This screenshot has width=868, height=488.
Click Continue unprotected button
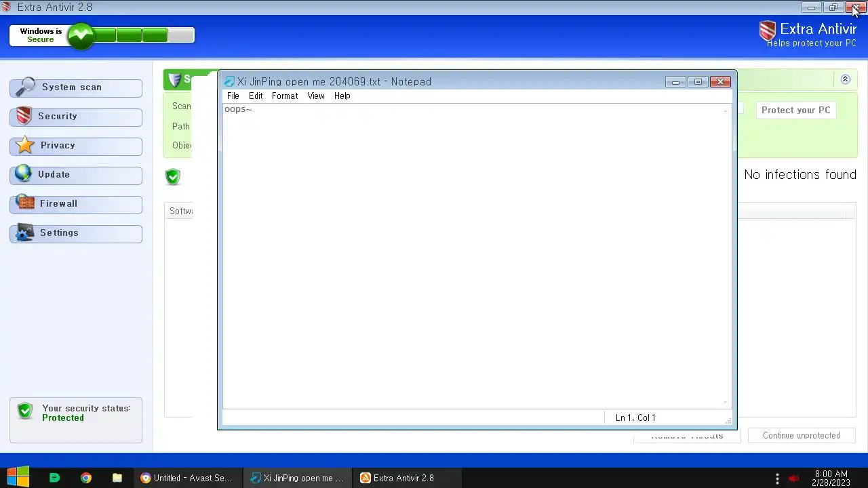click(x=802, y=436)
